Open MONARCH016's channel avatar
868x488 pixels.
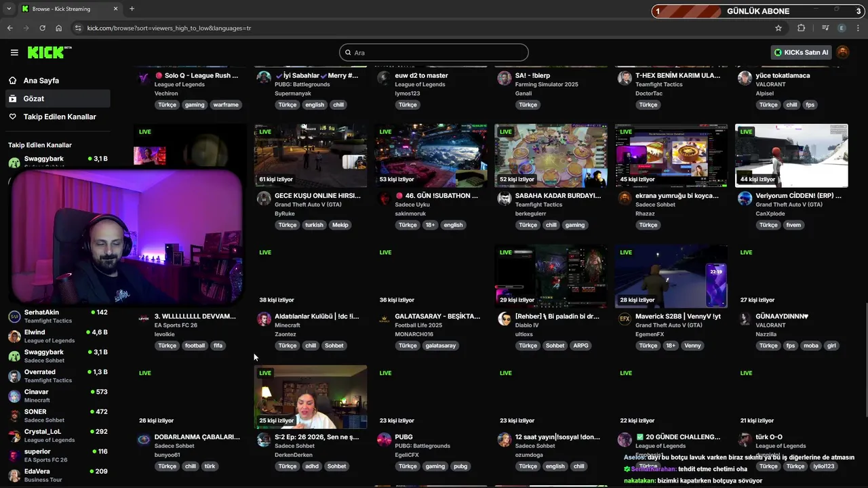tap(384, 319)
